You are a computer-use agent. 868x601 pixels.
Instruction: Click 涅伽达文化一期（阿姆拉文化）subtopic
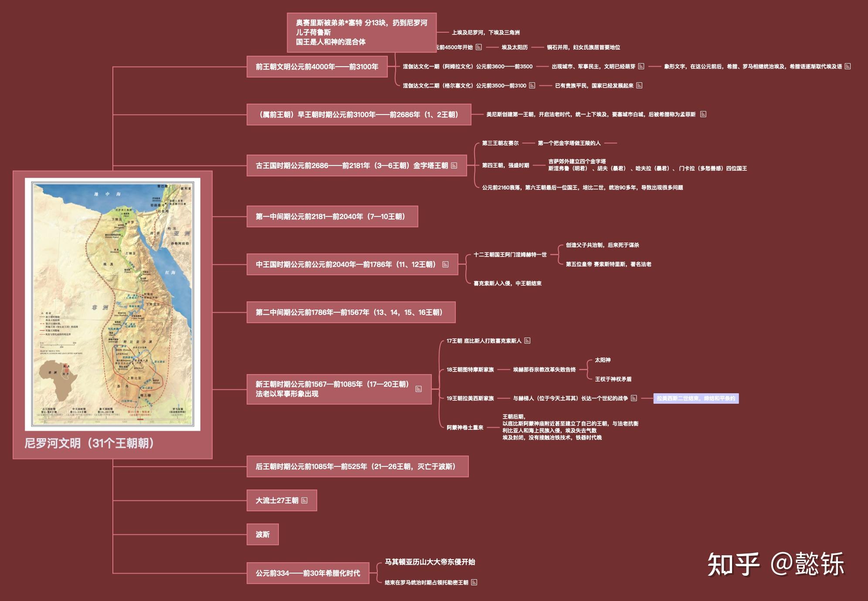tap(468, 66)
